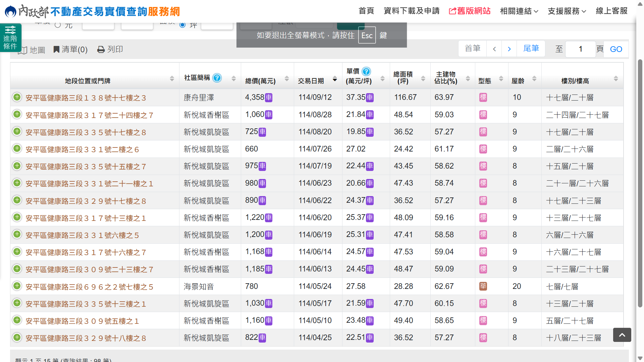Click the 尾筆 last page button

pyautogui.click(x=531, y=49)
